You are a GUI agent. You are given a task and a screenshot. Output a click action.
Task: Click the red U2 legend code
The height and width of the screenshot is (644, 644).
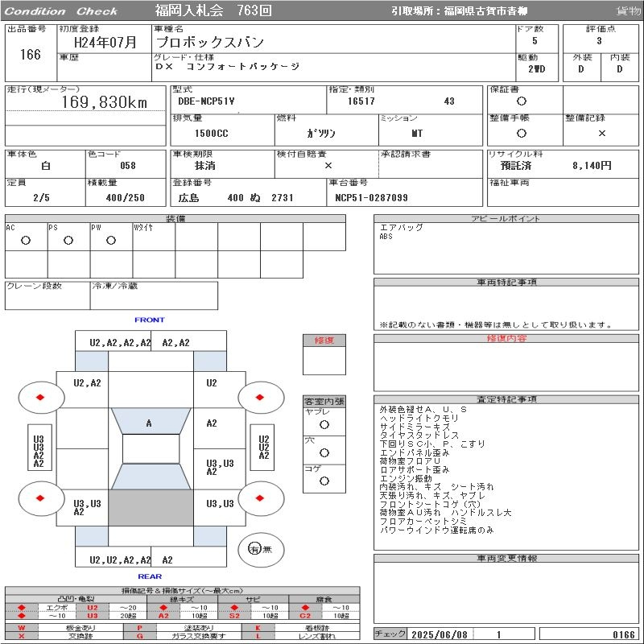point(93,608)
